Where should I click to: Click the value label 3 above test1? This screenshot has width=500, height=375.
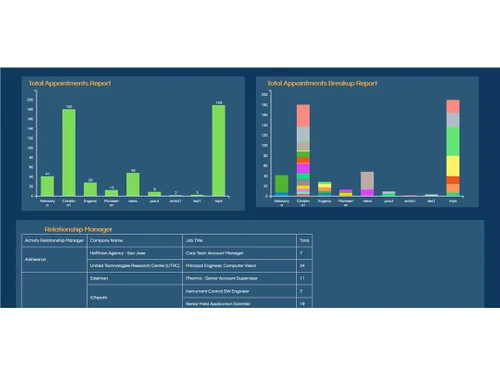pos(197,192)
